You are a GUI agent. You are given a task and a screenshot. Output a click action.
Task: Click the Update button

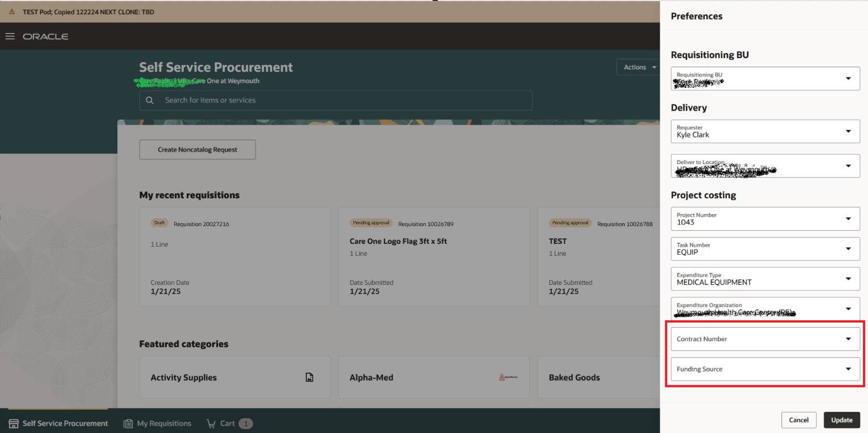[x=842, y=420]
